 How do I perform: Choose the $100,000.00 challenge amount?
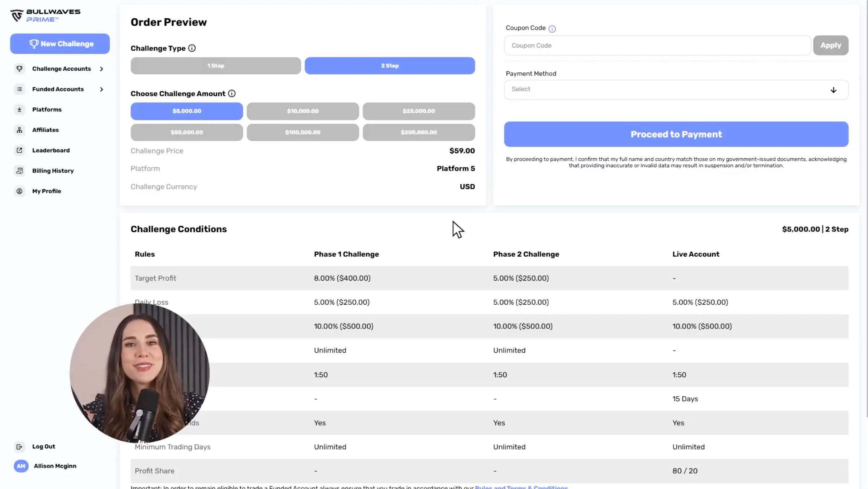302,132
